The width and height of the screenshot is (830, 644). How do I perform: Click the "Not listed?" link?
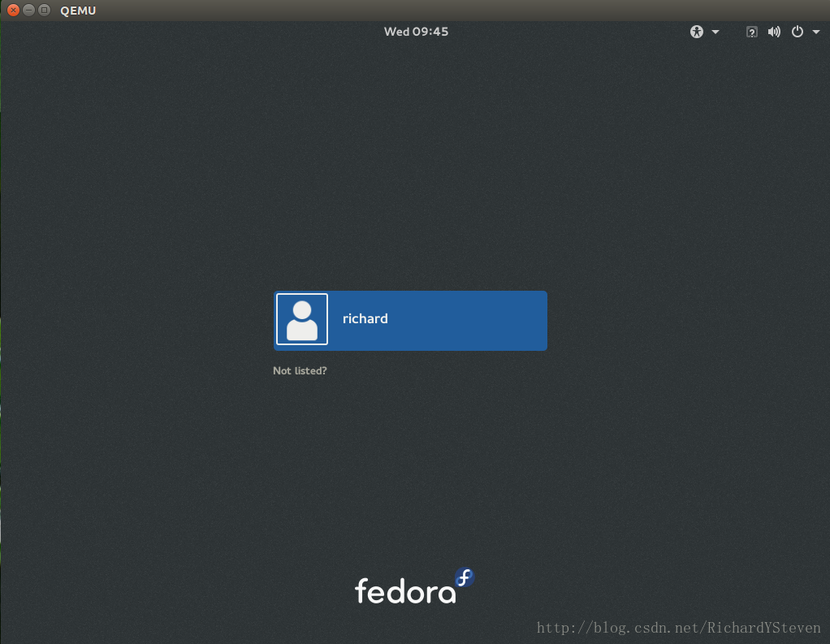300,371
